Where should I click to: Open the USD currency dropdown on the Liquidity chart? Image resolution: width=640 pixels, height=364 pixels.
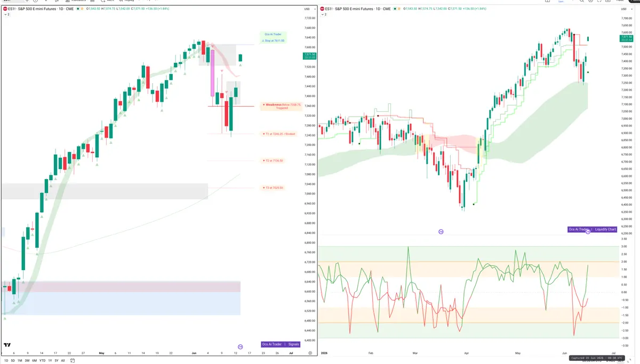tap(626, 9)
